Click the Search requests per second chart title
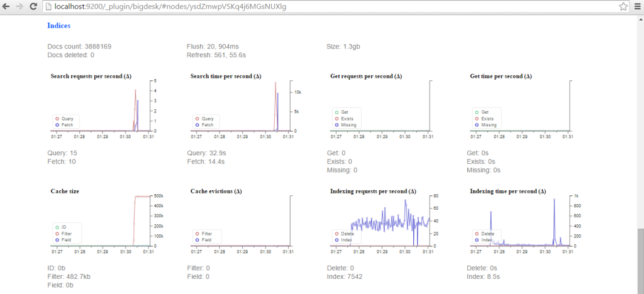 click(x=91, y=76)
